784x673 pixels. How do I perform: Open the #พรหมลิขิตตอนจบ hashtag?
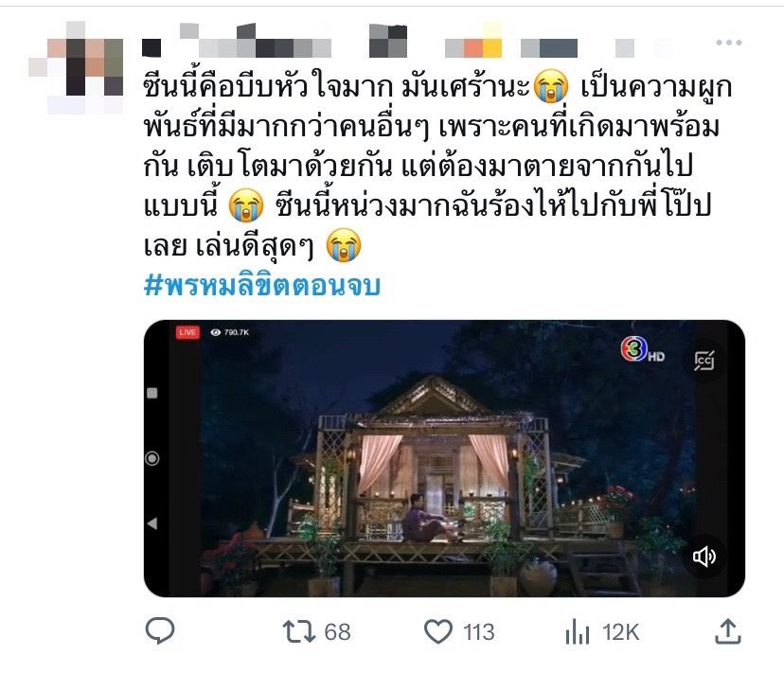262,286
